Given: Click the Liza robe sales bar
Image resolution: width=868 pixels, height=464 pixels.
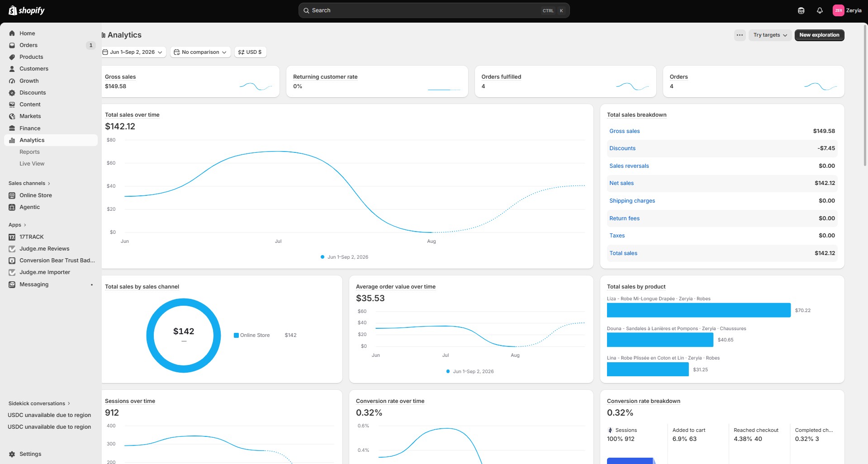Looking at the screenshot, I should coord(698,310).
